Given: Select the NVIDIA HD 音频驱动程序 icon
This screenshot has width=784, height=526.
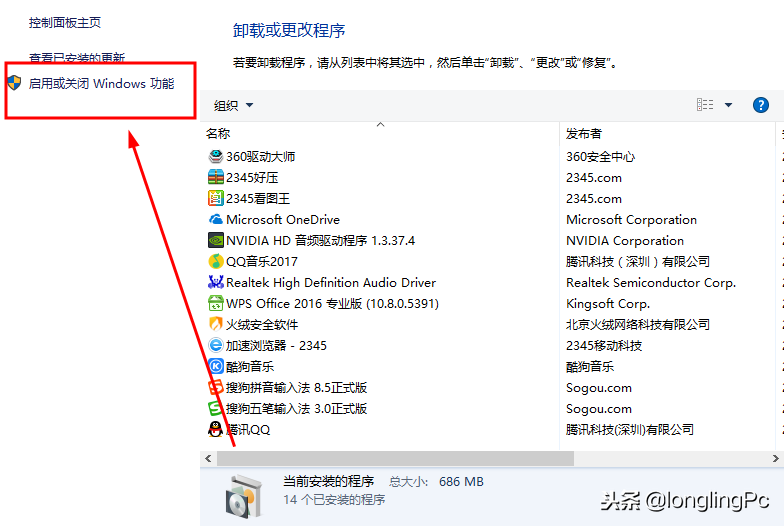Looking at the screenshot, I should point(215,240).
